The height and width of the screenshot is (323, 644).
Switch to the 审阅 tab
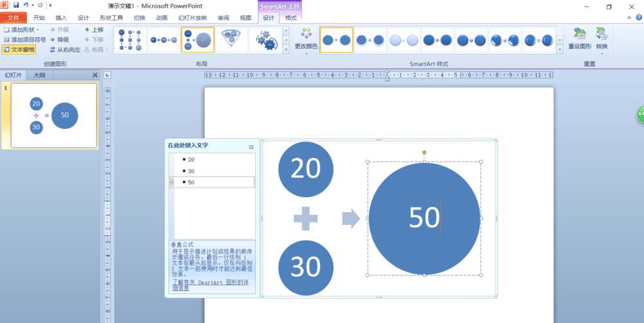tap(223, 17)
